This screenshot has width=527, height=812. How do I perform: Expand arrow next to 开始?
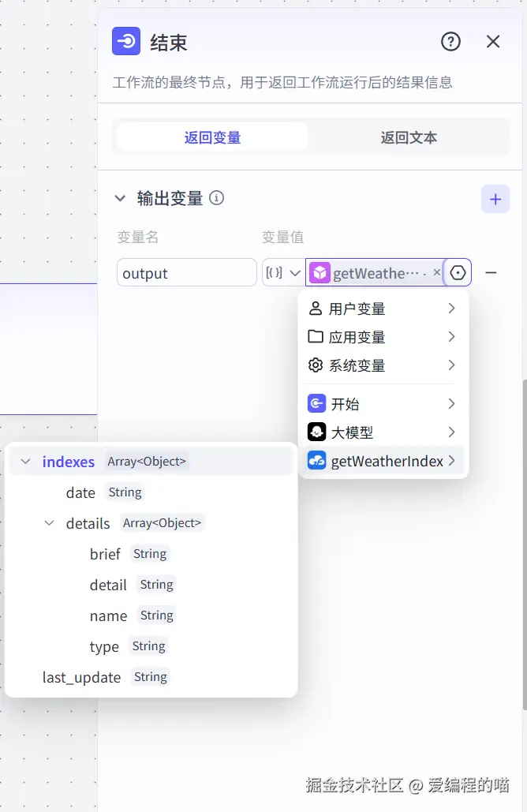click(451, 403)
